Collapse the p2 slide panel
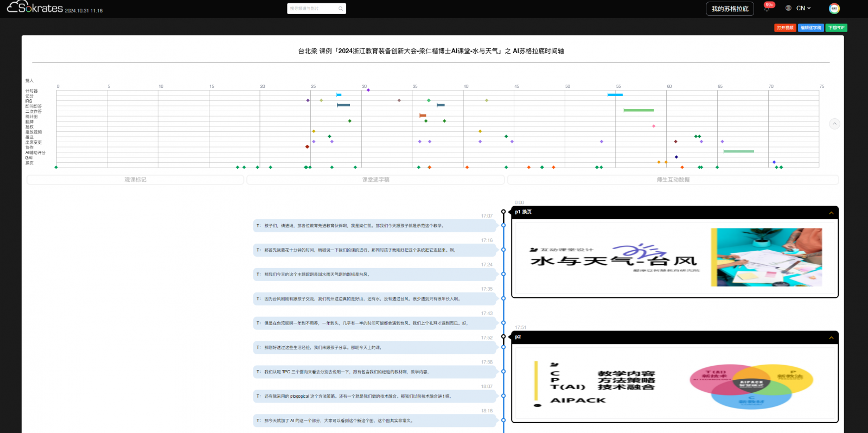Image resolution: width=868 pixels, height=433 pixels. tap(831, 338)
